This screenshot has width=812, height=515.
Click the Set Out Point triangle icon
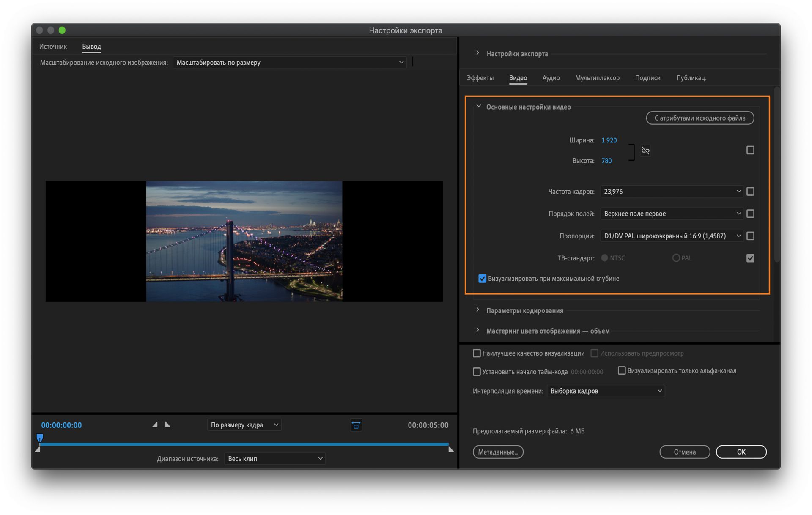167,425
